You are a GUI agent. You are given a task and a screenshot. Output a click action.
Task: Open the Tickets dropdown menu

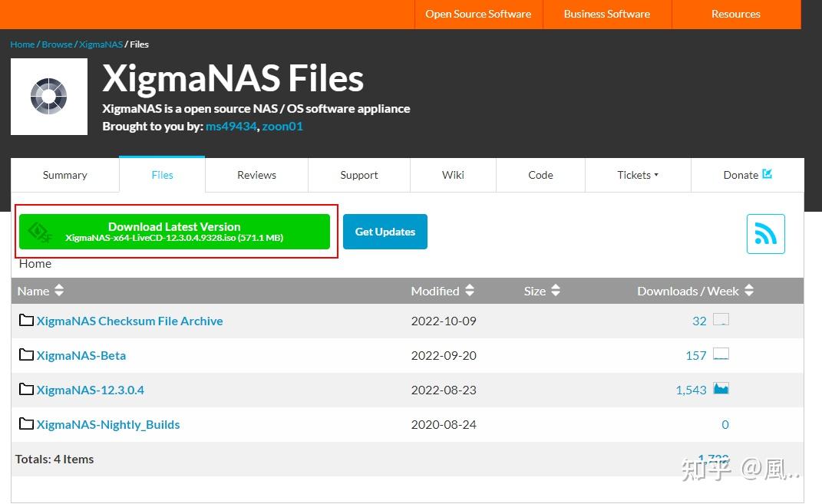click(637, 175)
